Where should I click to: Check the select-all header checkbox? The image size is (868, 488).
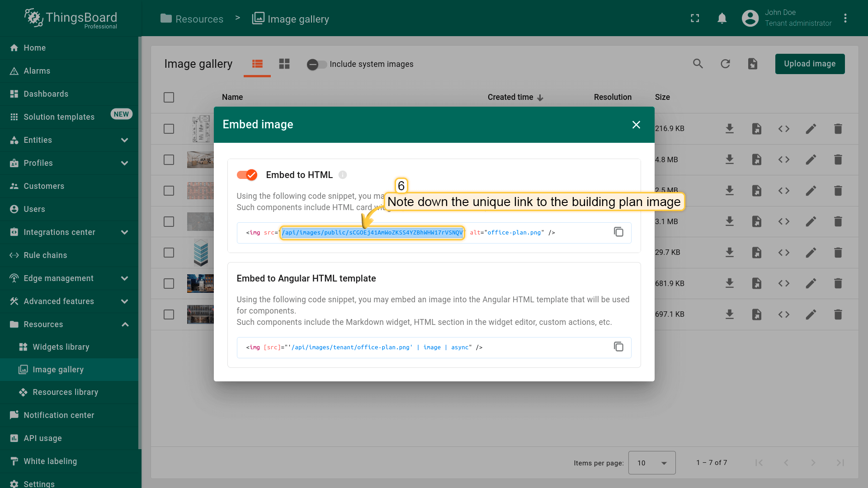pyautogui.click(x=169, y=97)
